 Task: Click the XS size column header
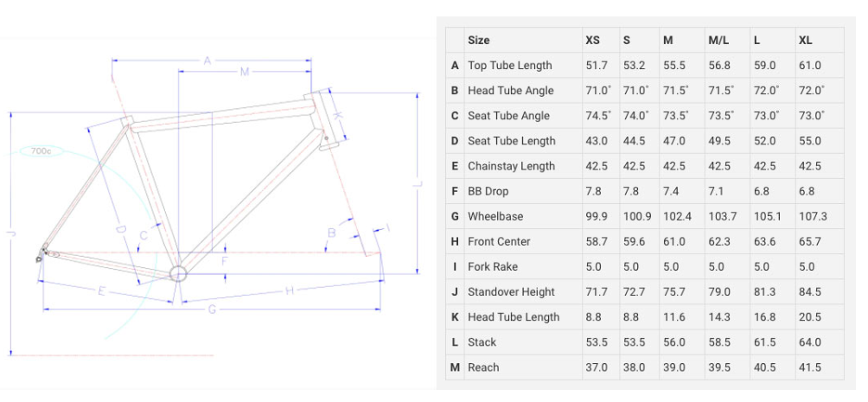592,41
